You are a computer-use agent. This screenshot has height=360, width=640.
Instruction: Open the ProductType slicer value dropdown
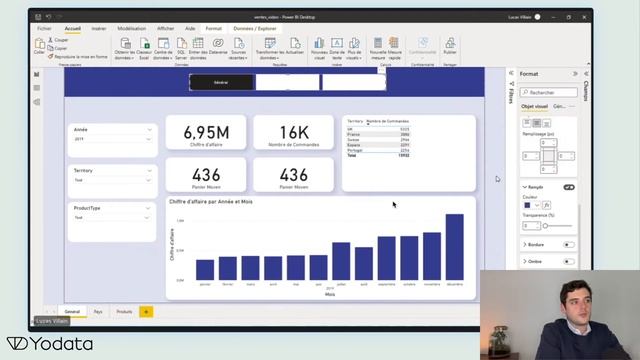147,218
